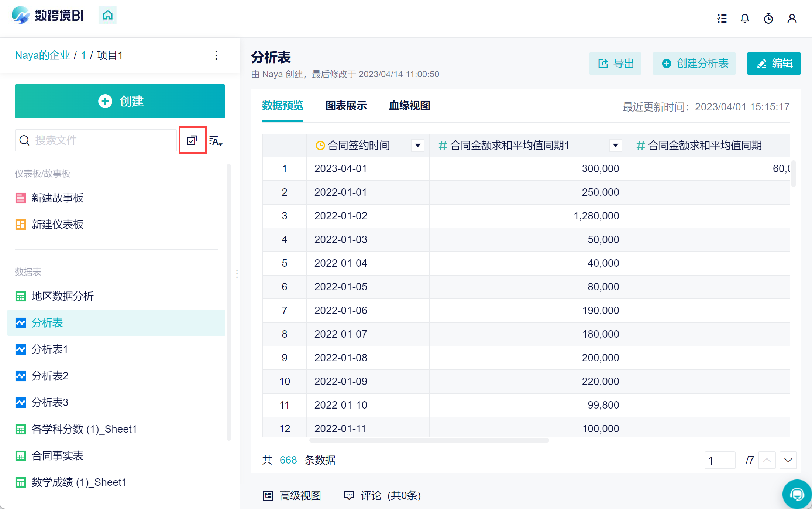
Task: Open three-dot menu beside 项目1
Action: click(x=216, y=55)
